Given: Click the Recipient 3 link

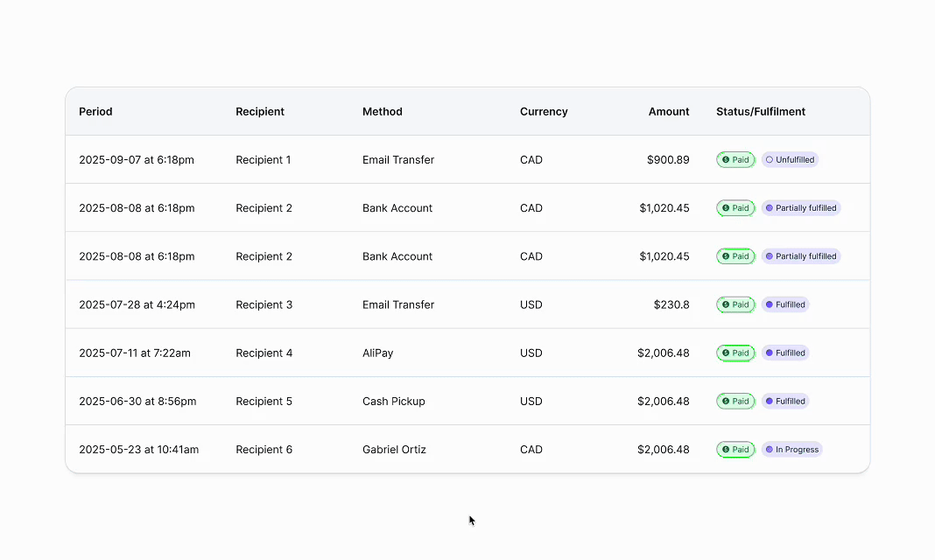Looking at the screenshot, I should point(264,304).
